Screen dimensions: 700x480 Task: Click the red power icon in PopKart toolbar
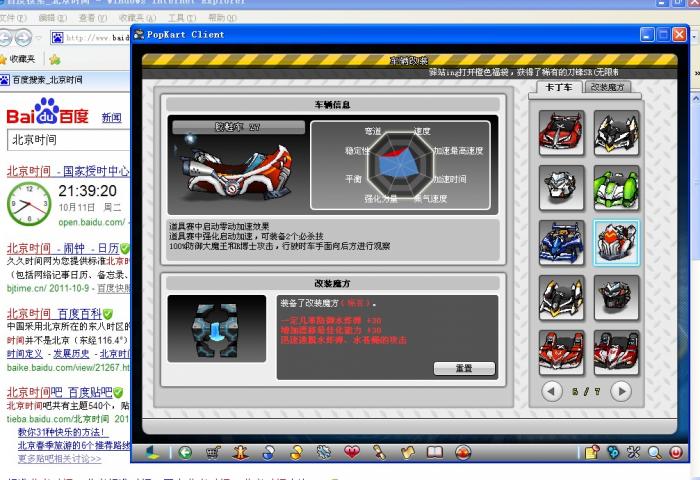[x=676, y=453]
